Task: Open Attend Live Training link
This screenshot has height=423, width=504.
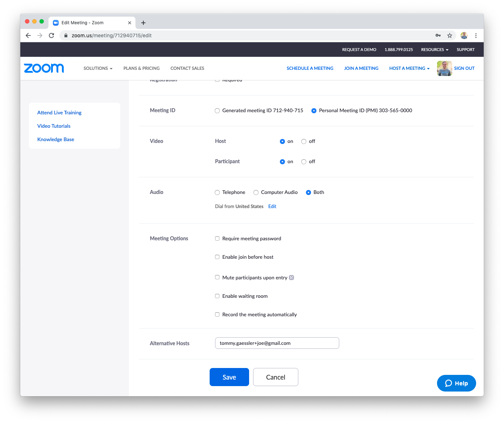Action: (x=59, y=113)
